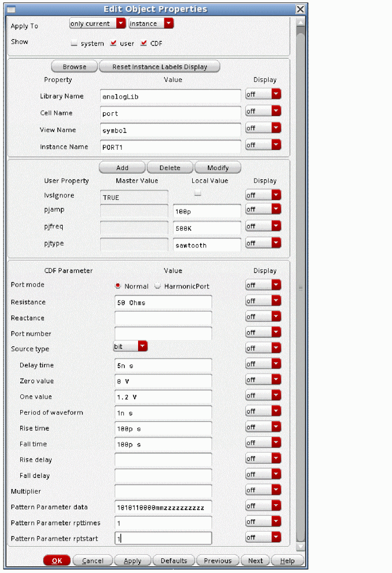Select HarmonicPort port mode
The width and height of the screenshot is (392, 573).
(158, 286)
